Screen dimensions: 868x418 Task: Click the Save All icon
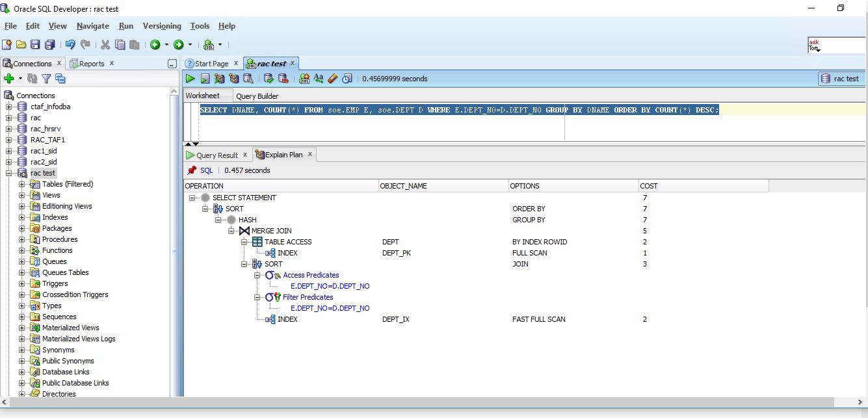point(49,45)
